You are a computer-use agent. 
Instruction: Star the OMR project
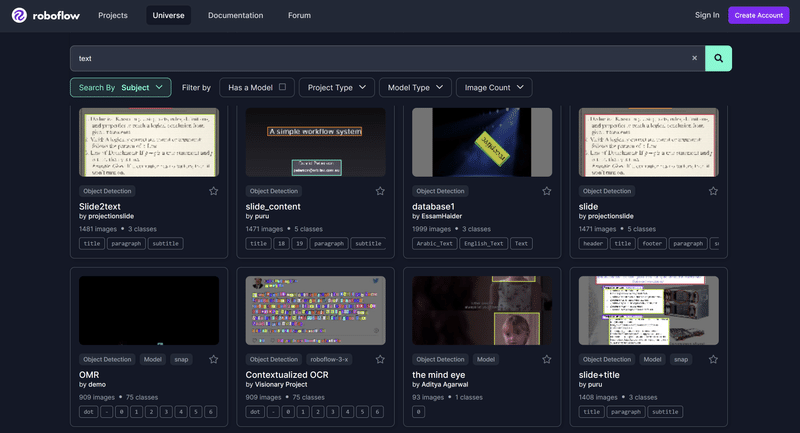[x=213, y=360]
